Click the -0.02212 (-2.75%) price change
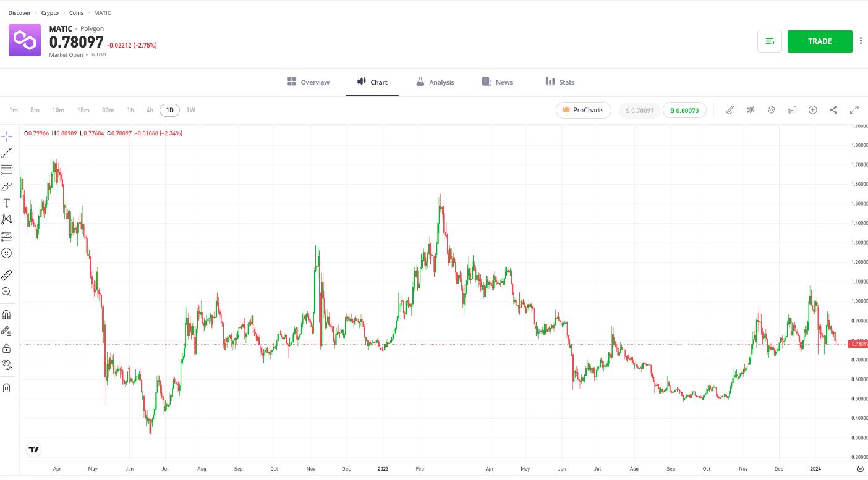This screenshot has width=868, height=480. pos(132,45)
